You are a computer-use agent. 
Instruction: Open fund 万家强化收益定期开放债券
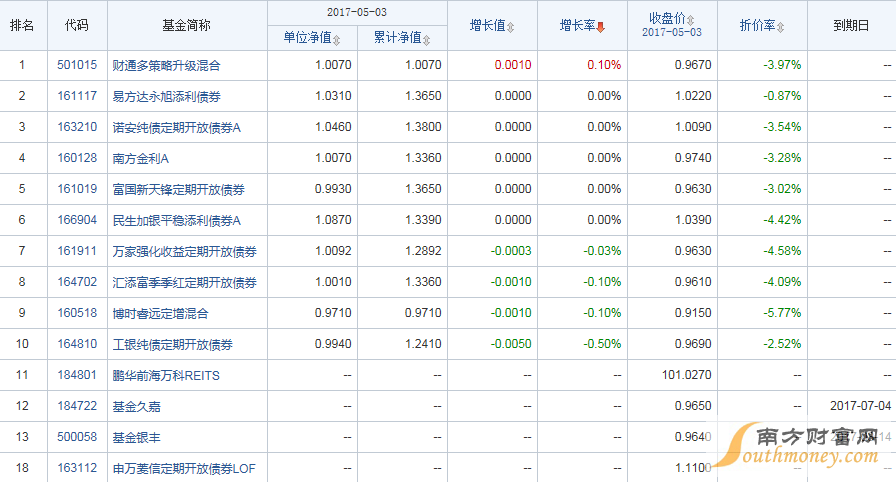pos(185,251)
